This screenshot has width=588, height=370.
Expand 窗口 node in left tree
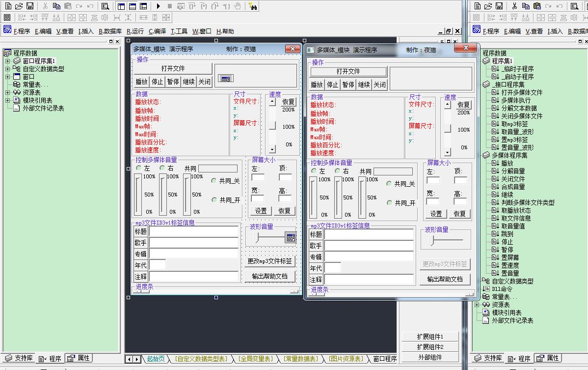pyautogui.click(x=7, y=77)
